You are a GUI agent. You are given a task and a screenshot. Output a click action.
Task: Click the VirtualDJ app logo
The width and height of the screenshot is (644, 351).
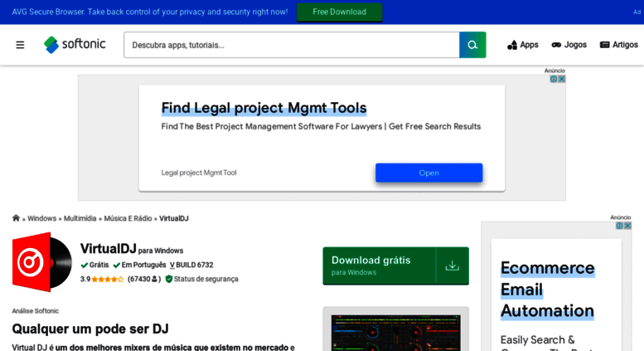pyautogui.click(x=42, y=262)
